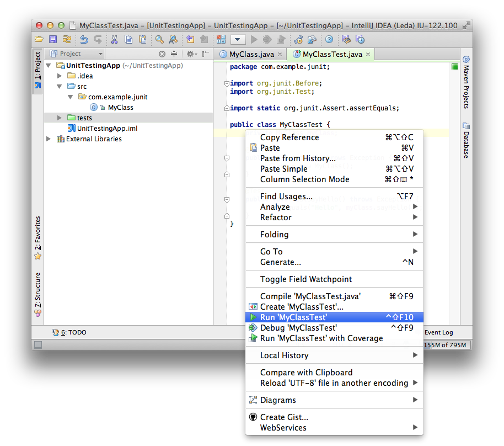504x446 pixels.
Task: Toggle the Z: Structure tool window
Action: coord(37,294)
